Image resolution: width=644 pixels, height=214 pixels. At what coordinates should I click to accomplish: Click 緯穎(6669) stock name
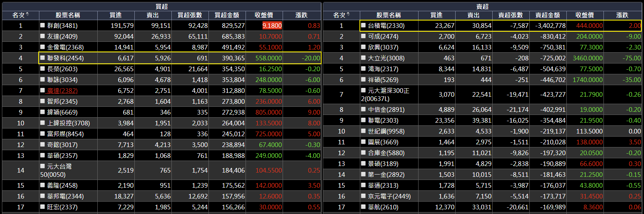[62, 112]
